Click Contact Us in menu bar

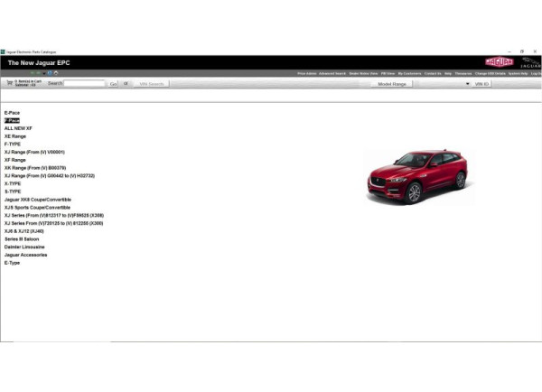pyautogui.click(x=433, y=73)
